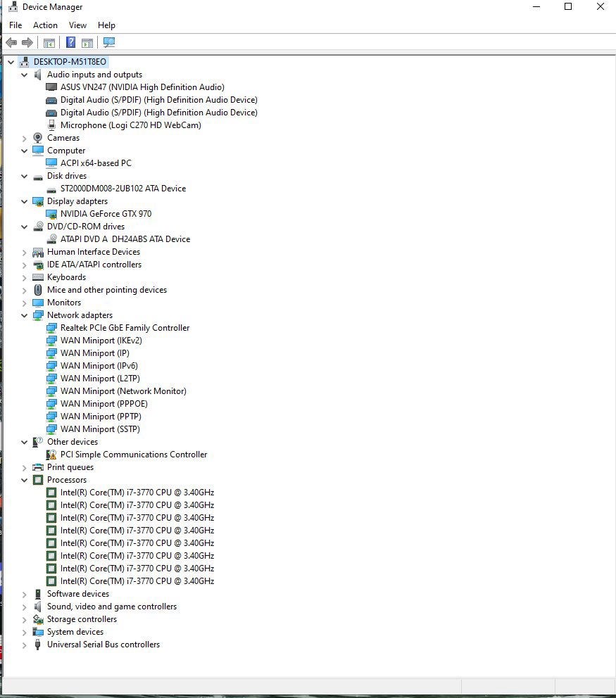
Task: Collapse the Display adapters category
Action: pos(25,202)
